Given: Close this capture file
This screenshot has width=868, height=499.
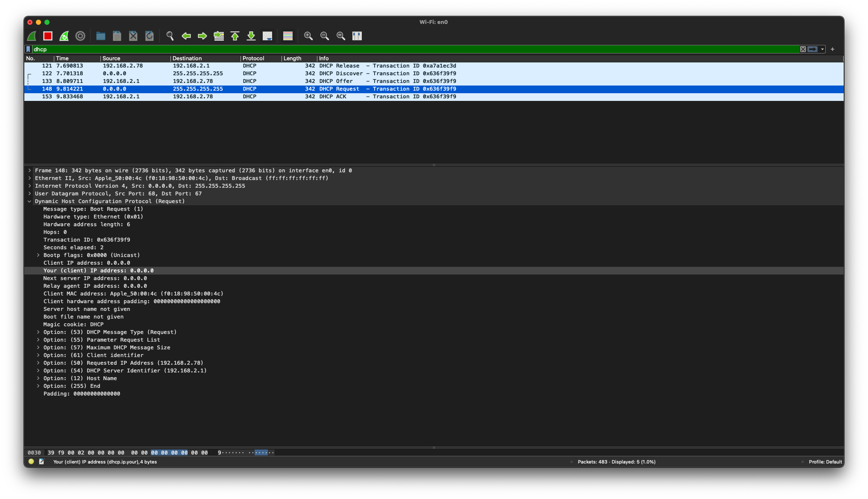Looking at the screenshot, I should point(133,36).
